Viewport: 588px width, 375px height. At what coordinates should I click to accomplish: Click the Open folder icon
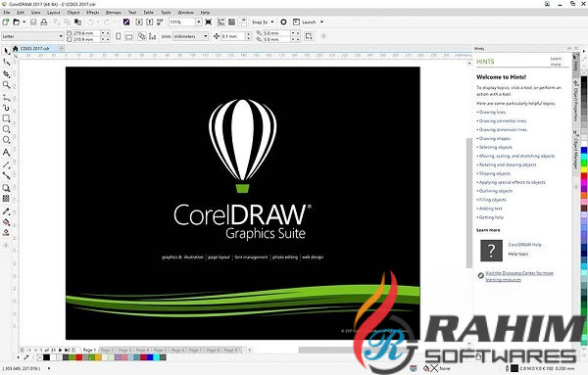pos(16,23)
